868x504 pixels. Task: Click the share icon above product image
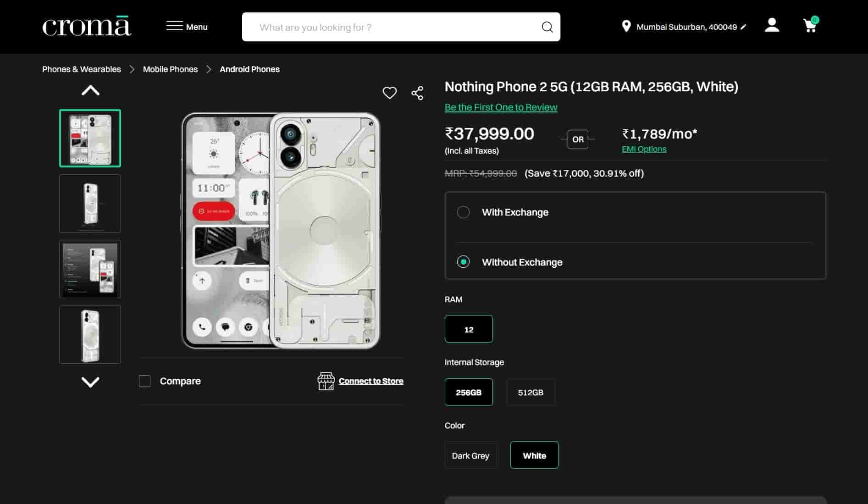[417, 93]
